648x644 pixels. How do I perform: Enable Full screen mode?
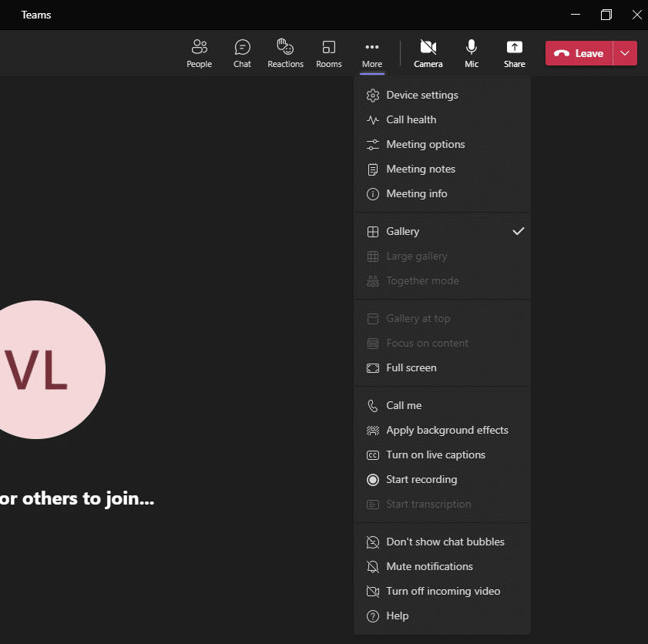click(411, 367)
